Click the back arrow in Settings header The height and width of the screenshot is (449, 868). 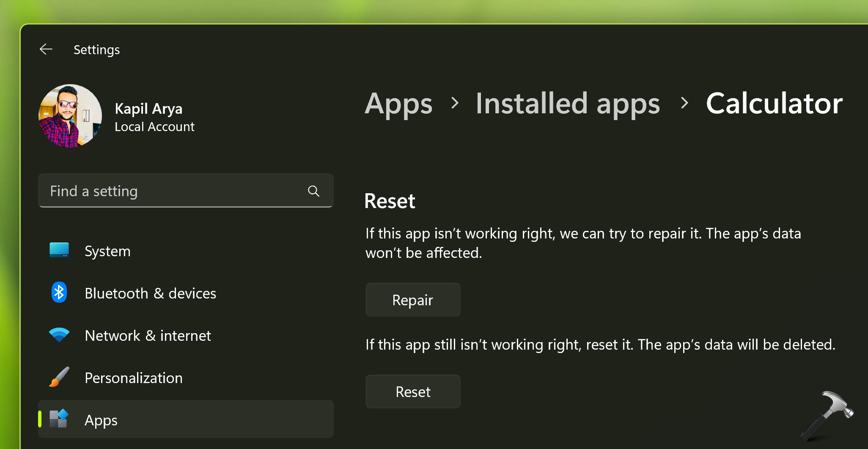[x=46, y=49]
